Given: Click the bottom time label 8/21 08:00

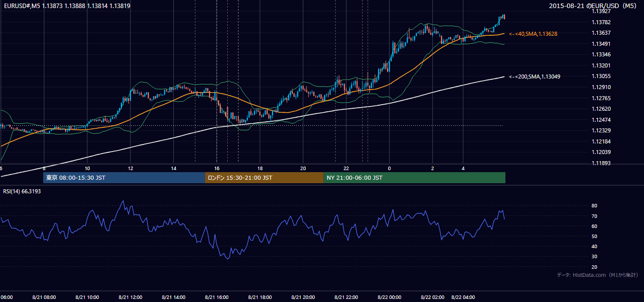Looking at the screenshot, I should coord(44,297).
